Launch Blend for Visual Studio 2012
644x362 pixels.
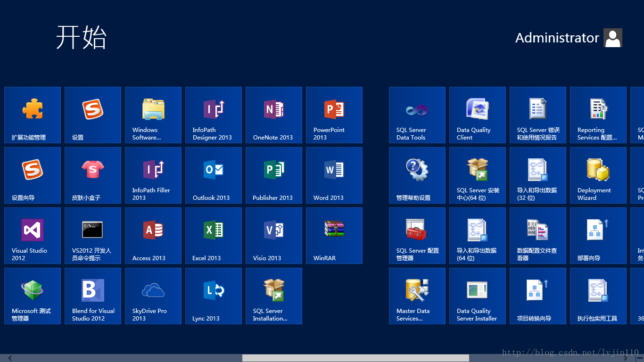[93, 296]
